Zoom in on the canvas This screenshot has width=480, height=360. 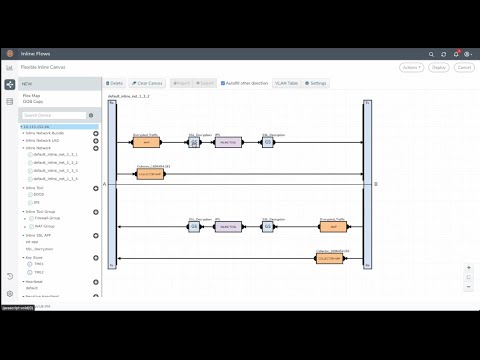[469, 268]
